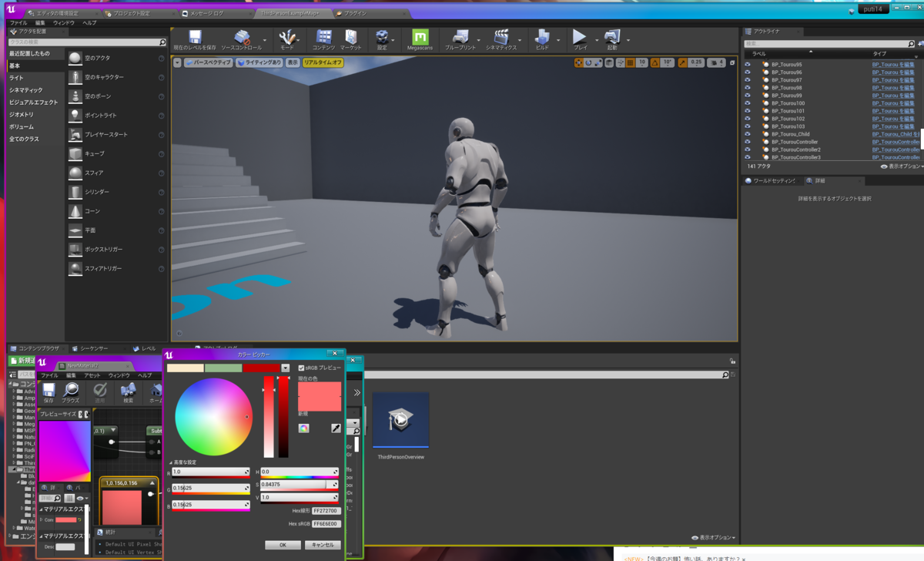Viewport: 924px width, 561px height.
Task: Open Lit (ライティングあり) view mode dropdown
Action: coord(259,62)
